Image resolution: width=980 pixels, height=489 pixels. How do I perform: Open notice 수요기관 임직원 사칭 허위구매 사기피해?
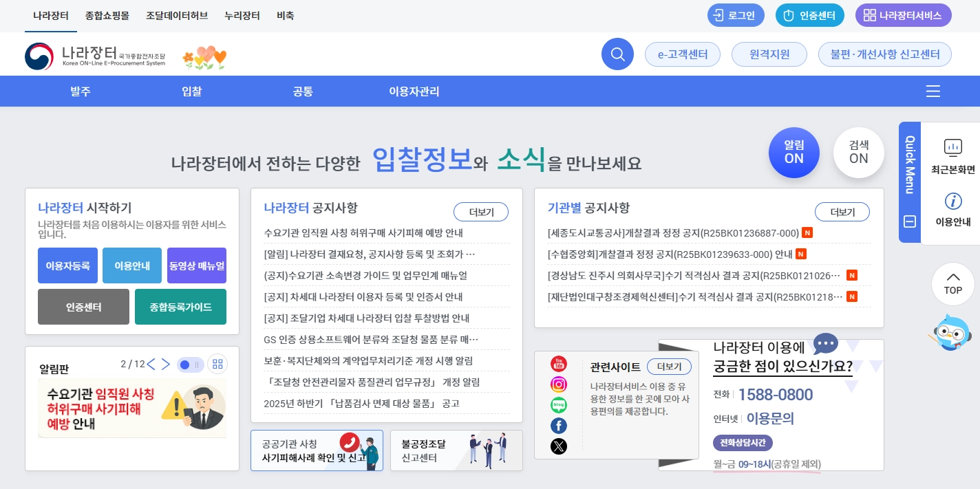point(364,232)
